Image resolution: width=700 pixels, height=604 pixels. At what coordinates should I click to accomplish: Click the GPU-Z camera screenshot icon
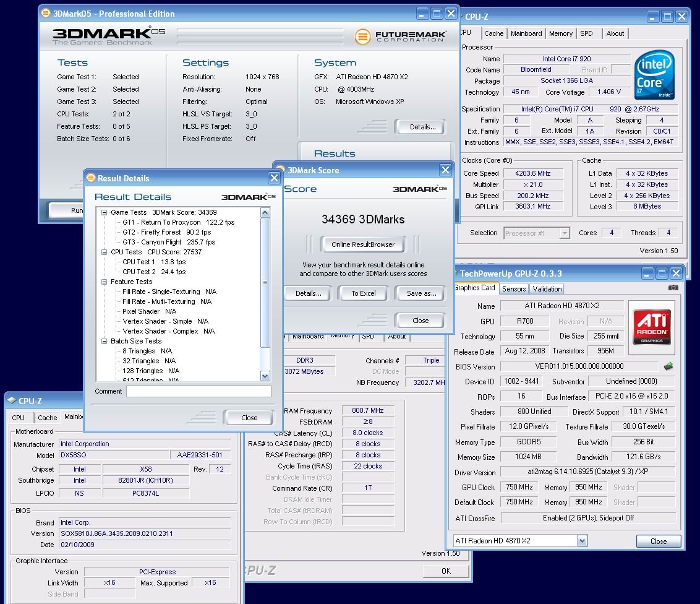tap(673, 288)
